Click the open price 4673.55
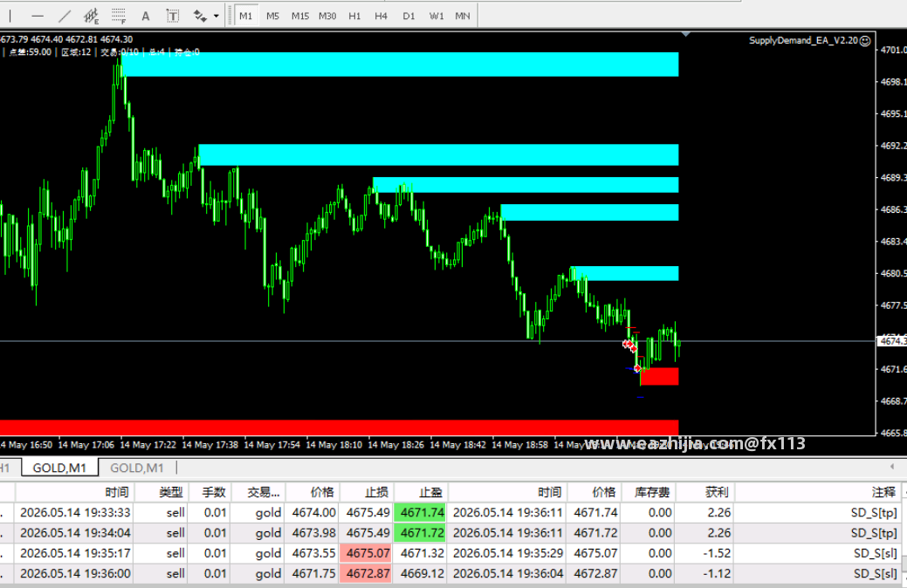 [x=313, y=553]
